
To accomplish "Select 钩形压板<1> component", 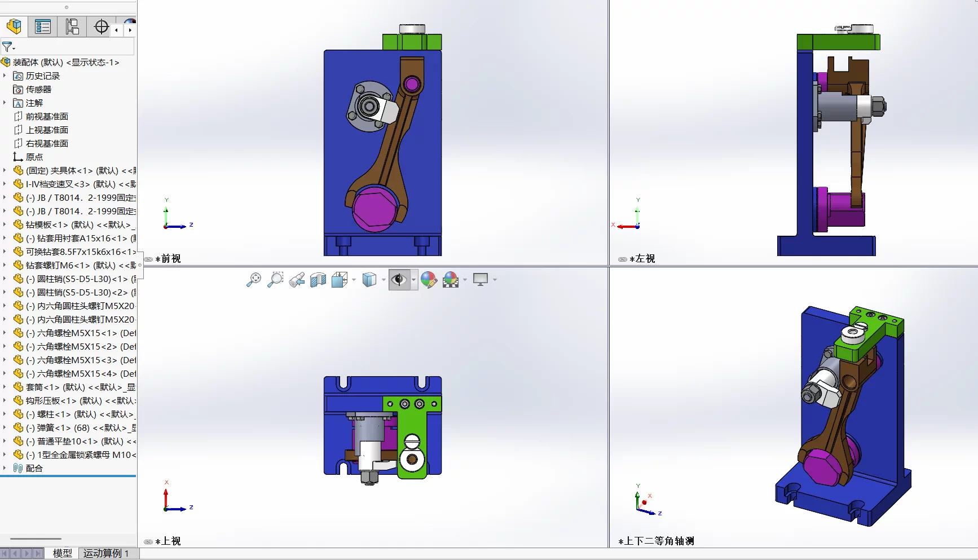I will pos(74,400).
